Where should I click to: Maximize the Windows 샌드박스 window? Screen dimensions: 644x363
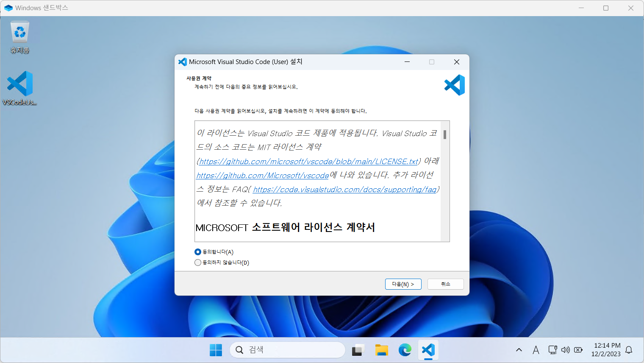click(x=606, y=8)
